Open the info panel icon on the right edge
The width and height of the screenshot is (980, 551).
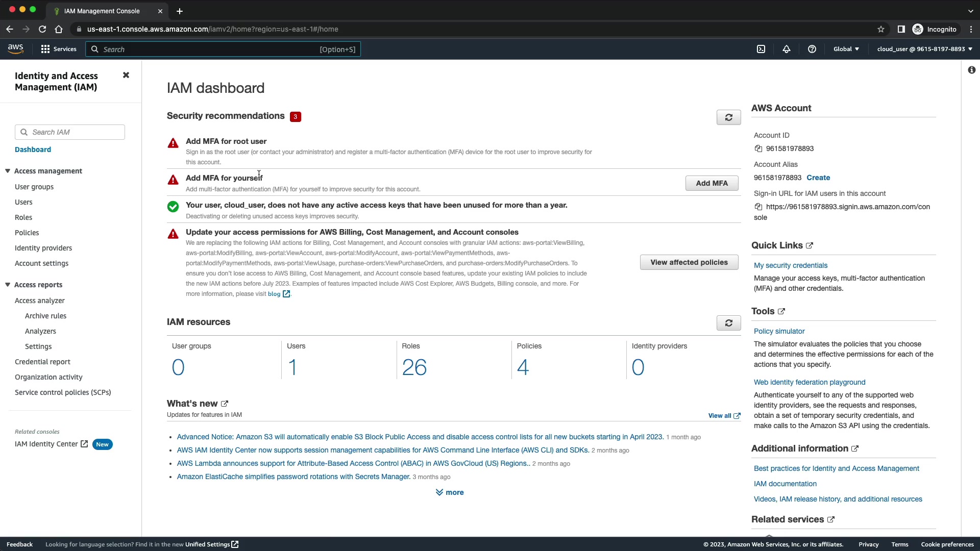pyautogui.click(x=971, y=70)
